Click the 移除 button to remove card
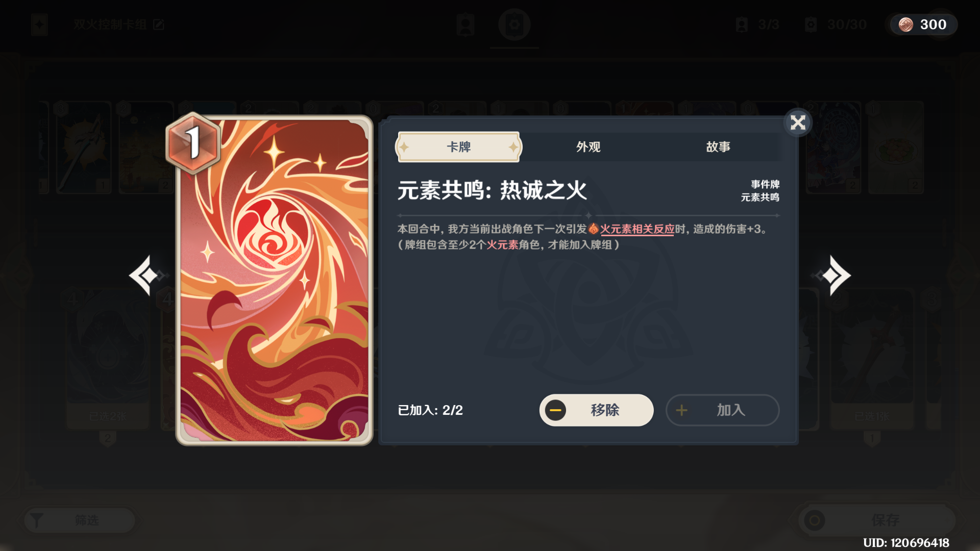Screen dimensions: 980x551 [x=596, y=410]
